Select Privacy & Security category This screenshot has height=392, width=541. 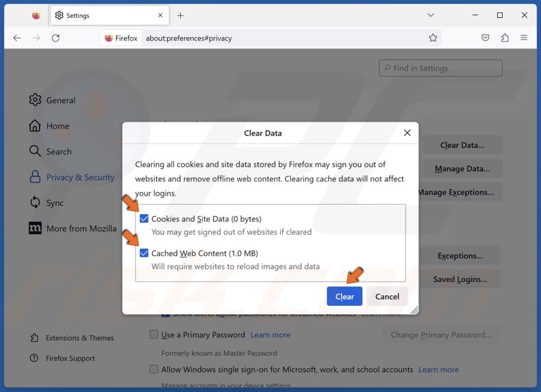(x=72, y=177)
